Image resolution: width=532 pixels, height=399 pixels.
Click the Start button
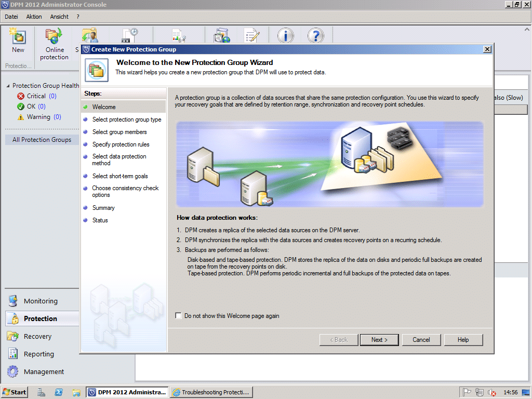14,392
